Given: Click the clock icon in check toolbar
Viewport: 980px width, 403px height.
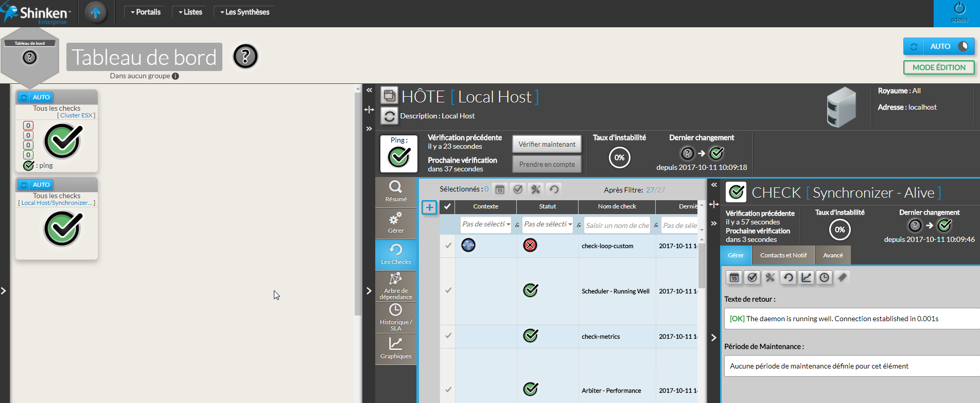Looking at the screenshot, I should click(824, 277).
